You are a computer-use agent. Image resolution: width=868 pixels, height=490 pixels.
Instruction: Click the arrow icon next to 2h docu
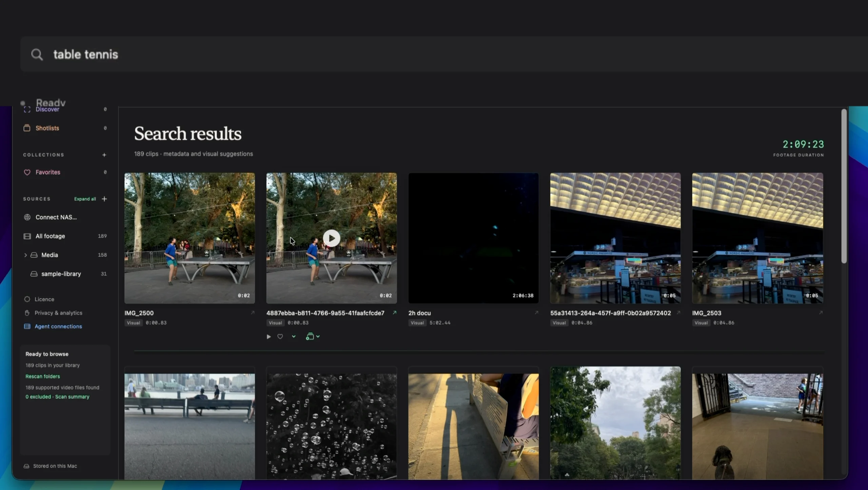[x=536, y=313]
